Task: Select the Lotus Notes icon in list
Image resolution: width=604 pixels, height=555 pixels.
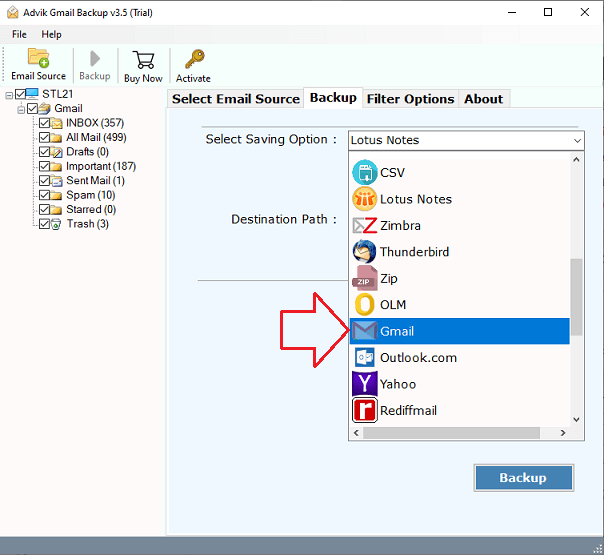Action: (364, 199)
